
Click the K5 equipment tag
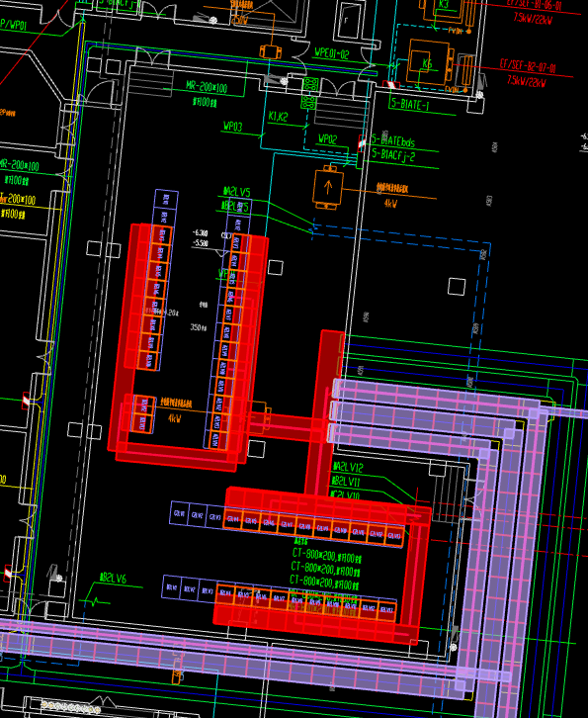(427, 63)
